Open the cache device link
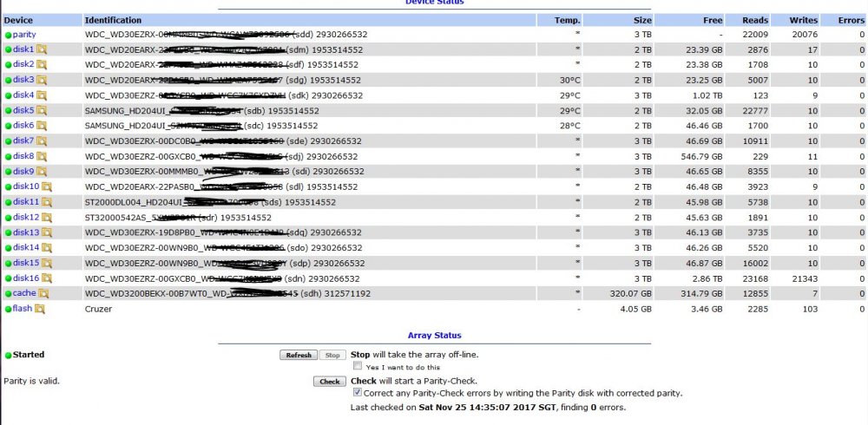This screenshot has width=868, height=425. tap(24, 293)
